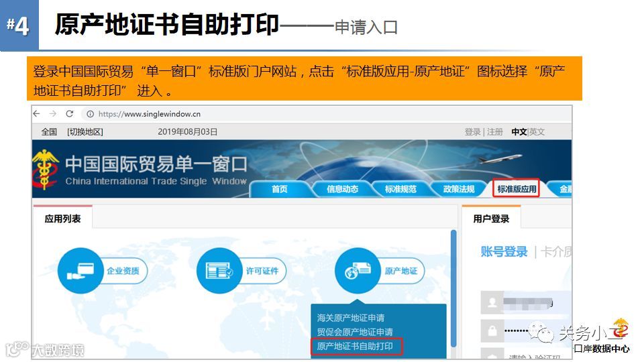Click the 注册 link at top right
The height and width of the screenshot is (362, 644).
(495, 132)
